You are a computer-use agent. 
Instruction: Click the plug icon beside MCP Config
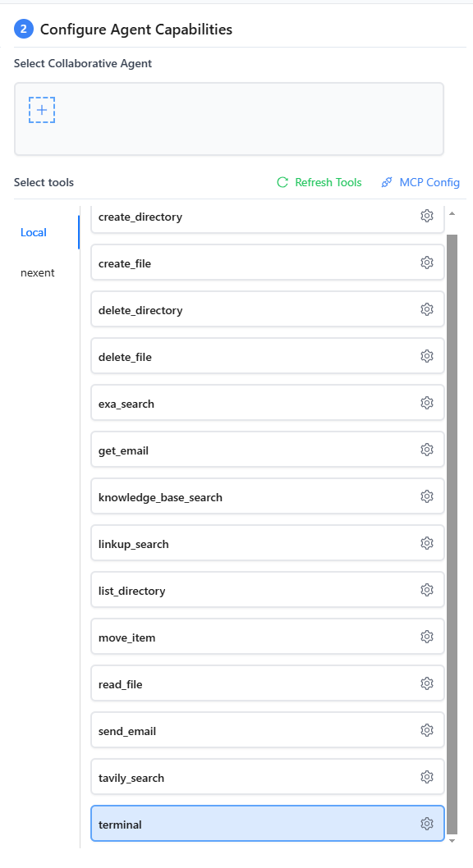385,182
